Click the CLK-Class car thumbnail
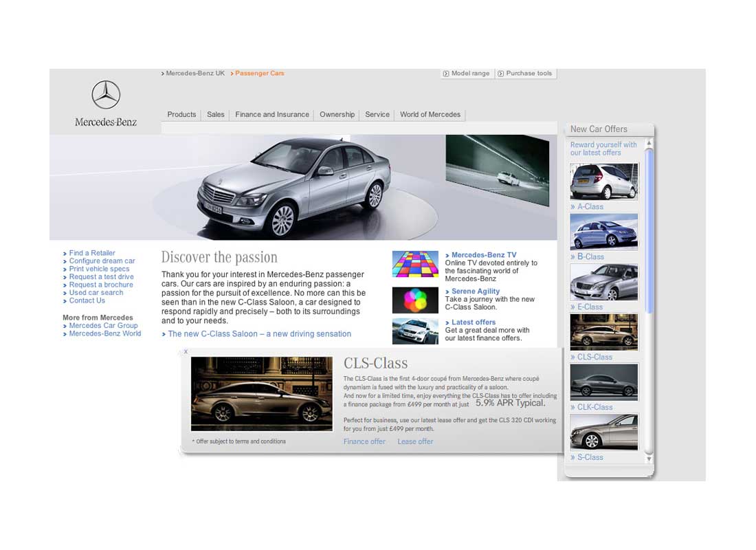 coord(603,382)
